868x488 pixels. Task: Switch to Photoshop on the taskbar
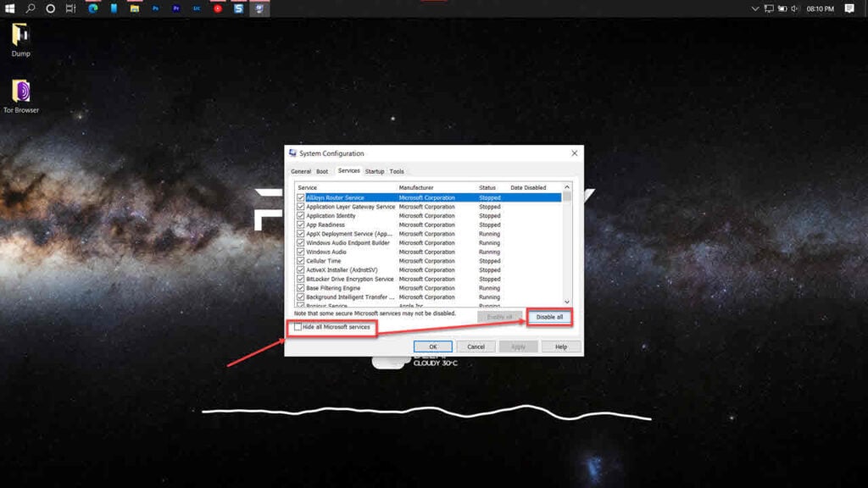(156, 8)
